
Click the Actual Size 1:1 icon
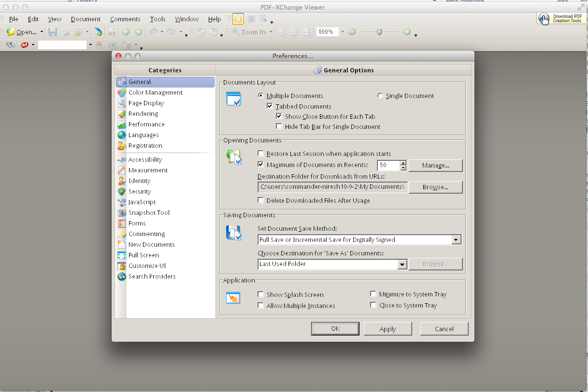281,32
